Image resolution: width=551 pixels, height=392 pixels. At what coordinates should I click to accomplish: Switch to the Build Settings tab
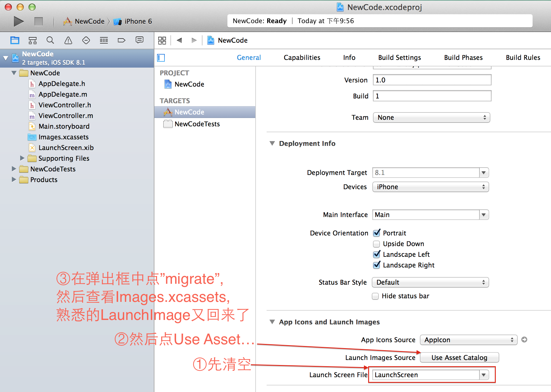coord(400,58)
